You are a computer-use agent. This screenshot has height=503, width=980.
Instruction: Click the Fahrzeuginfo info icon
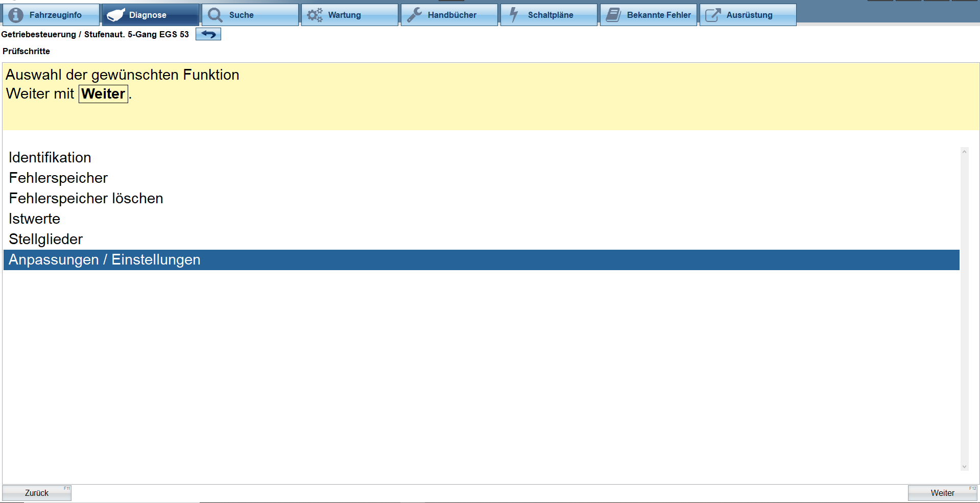16,15
